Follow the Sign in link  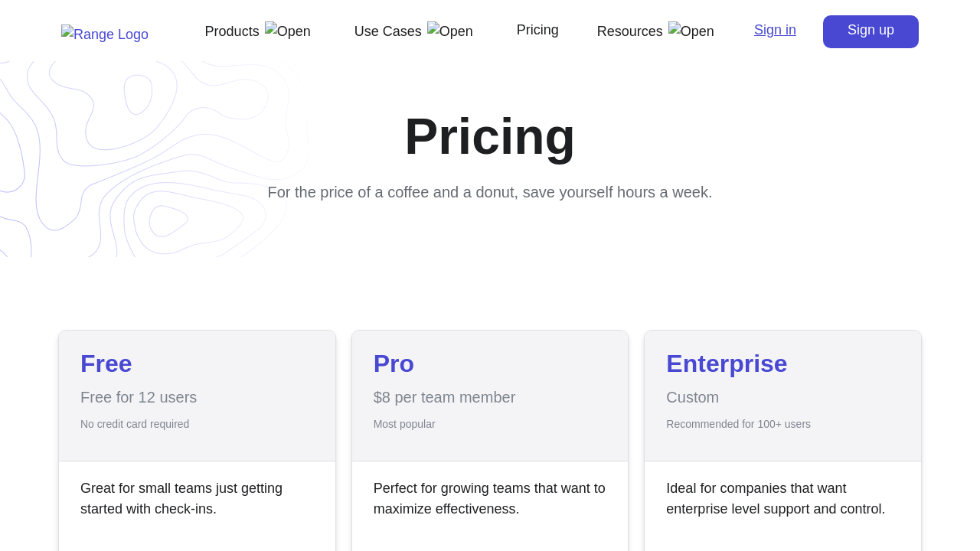[775, 30]
